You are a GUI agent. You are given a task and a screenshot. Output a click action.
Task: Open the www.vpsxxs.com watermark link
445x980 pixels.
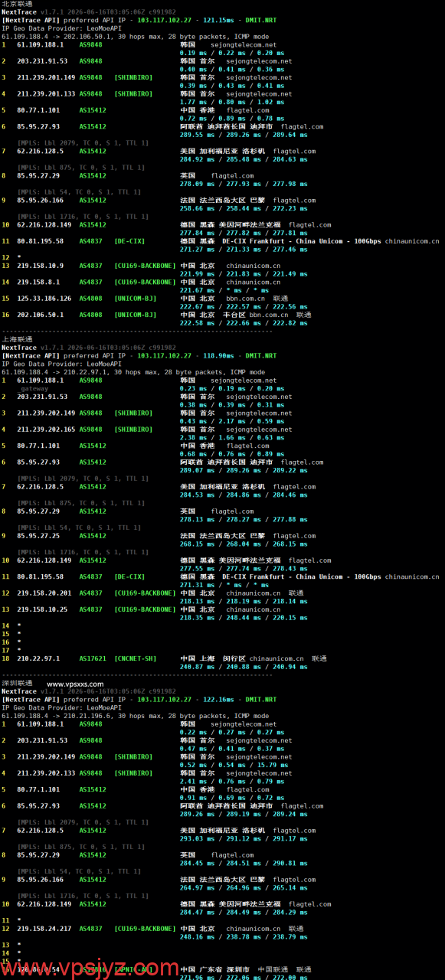75,684
